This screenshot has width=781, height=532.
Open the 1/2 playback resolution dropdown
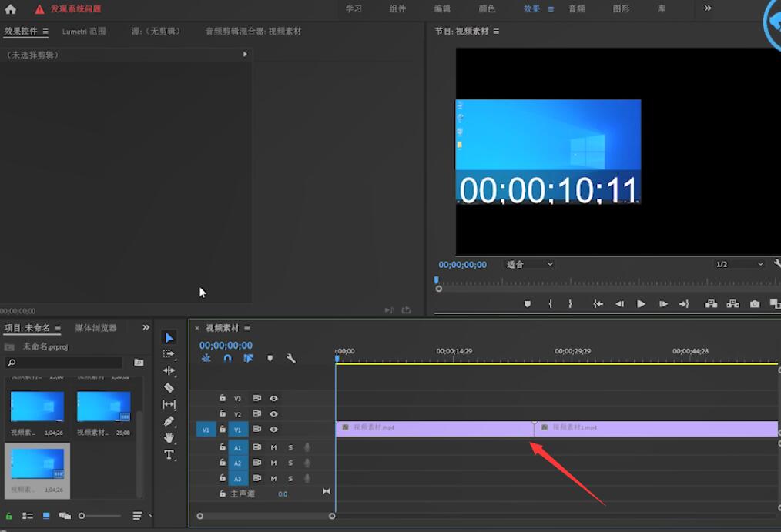pos(739,264)
